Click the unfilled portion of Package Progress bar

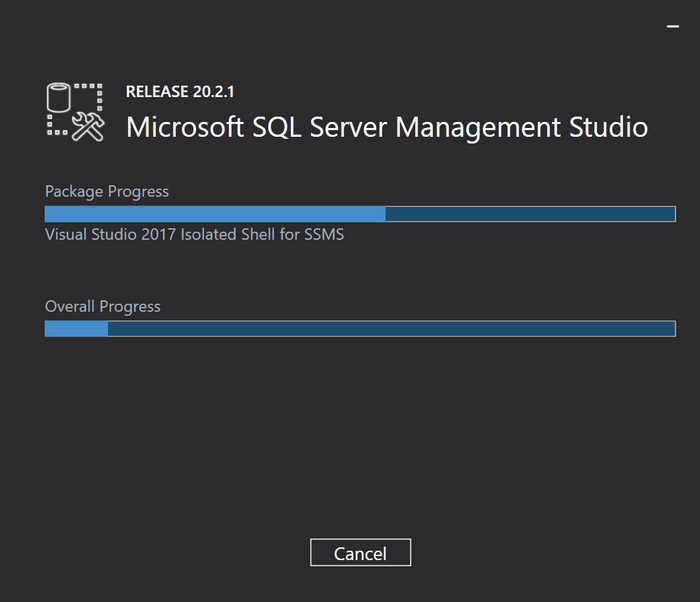click(530, 214)
